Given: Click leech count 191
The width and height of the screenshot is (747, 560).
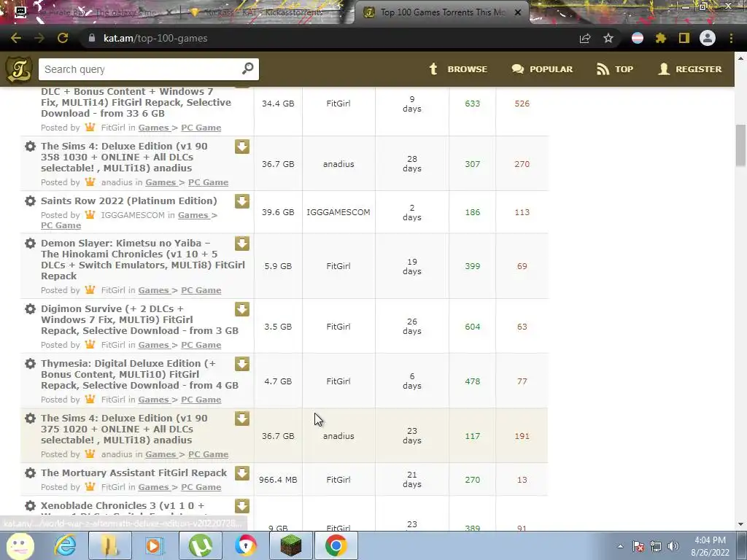Looking at the screenshot, I should (x=522, y=436).
